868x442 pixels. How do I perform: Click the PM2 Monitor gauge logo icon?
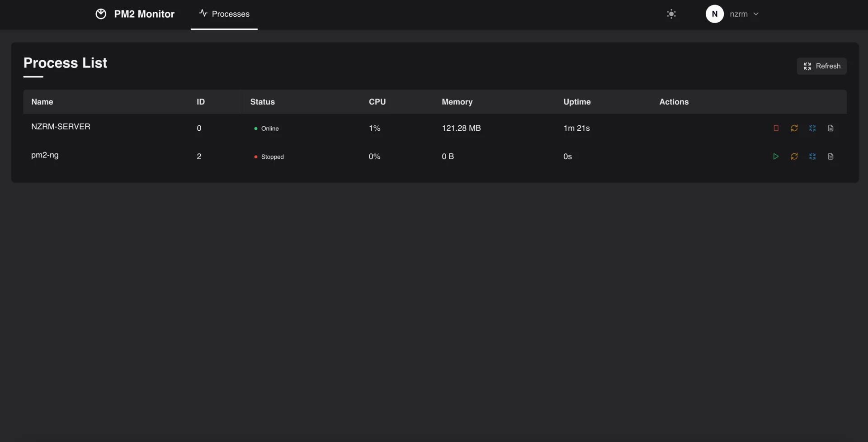[x=101, y=14]
